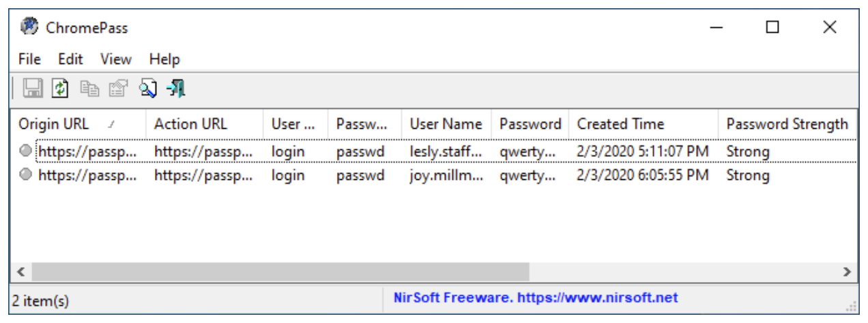The height and width of the screenshot is (323, 868).
Task: Click the gray status dot of lesly.staff row
Action: pos(26,151)
